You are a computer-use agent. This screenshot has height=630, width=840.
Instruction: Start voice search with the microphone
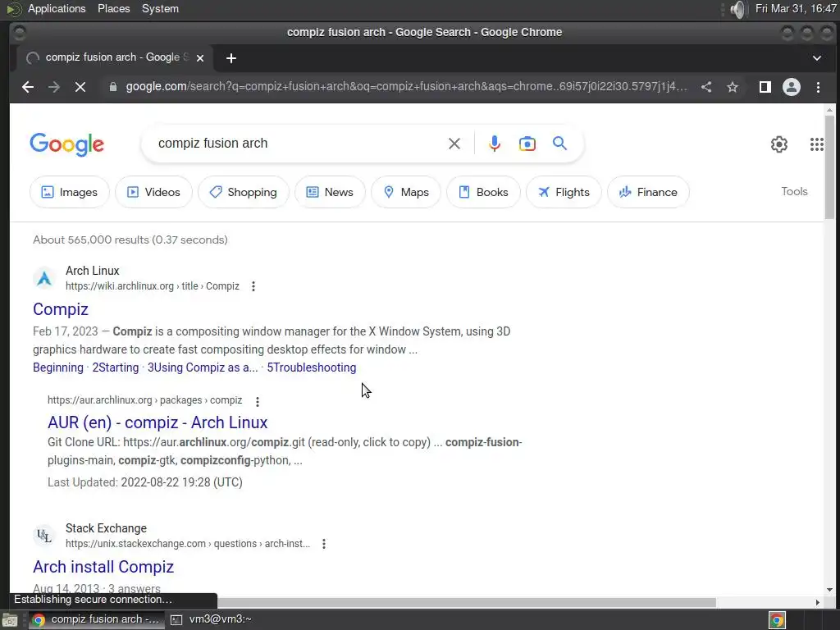pos(495,144)
